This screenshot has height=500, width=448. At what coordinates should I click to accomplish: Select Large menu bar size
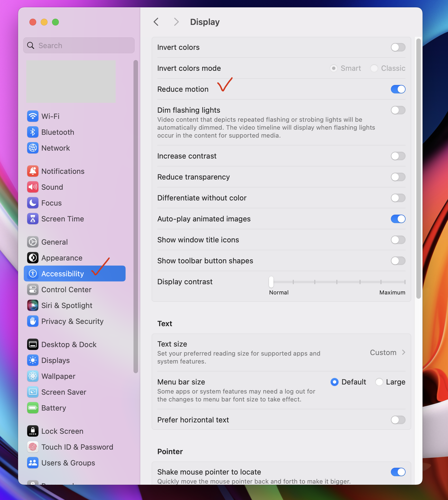tap(379, 382)
